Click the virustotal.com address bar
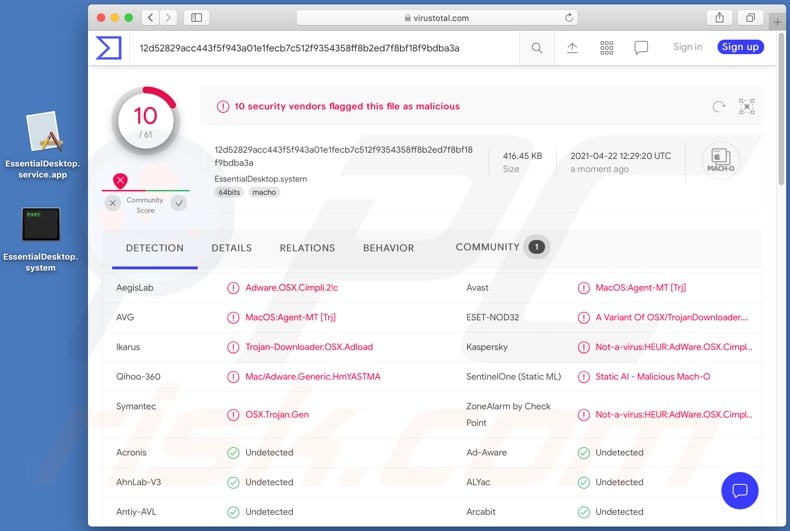The image size is (790, 531). point(437,18)
